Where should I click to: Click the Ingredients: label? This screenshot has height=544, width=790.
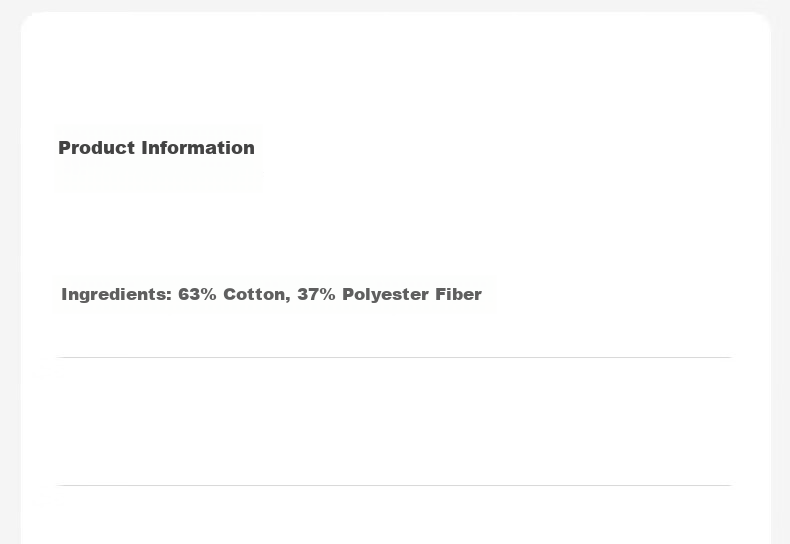(116, 294)
